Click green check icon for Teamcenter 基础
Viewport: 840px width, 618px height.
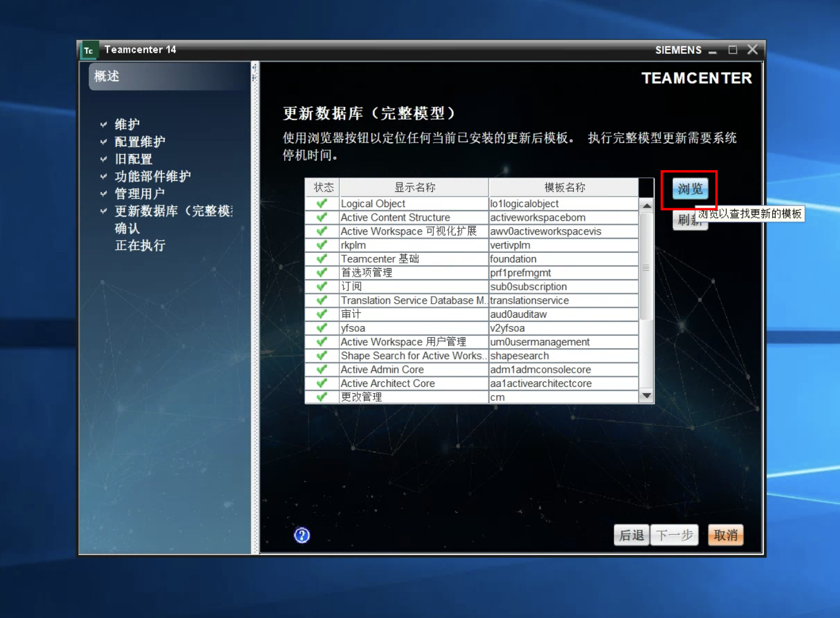point(322,259)
